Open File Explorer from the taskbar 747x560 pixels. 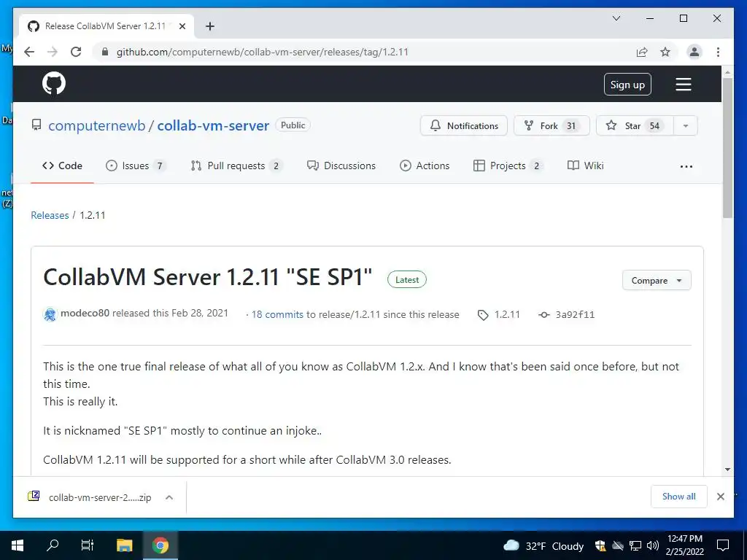pyautogui.click(x=124, y=545)
